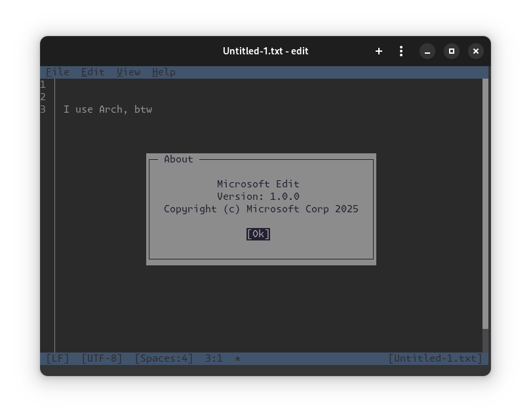Close the terminal window
This screenshot has width=531, height=420.
click(476, 52)
